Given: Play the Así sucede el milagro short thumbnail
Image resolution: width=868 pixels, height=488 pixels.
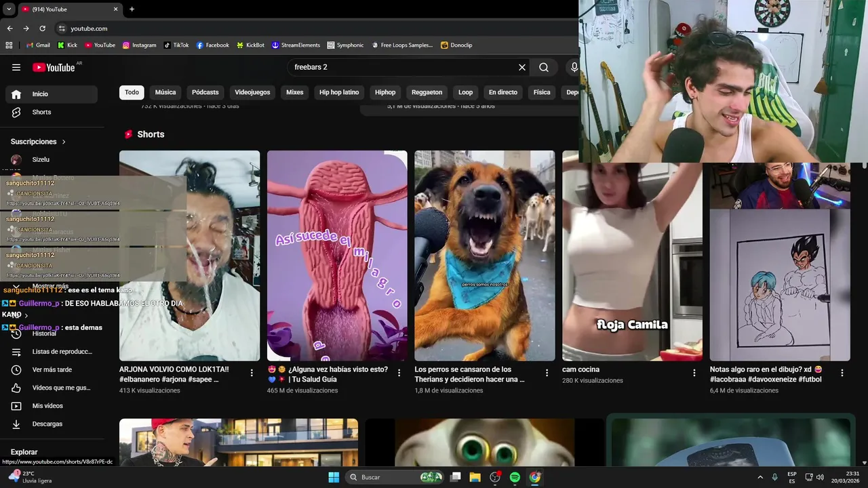Looking at the screenshot, I should (337, 256).
